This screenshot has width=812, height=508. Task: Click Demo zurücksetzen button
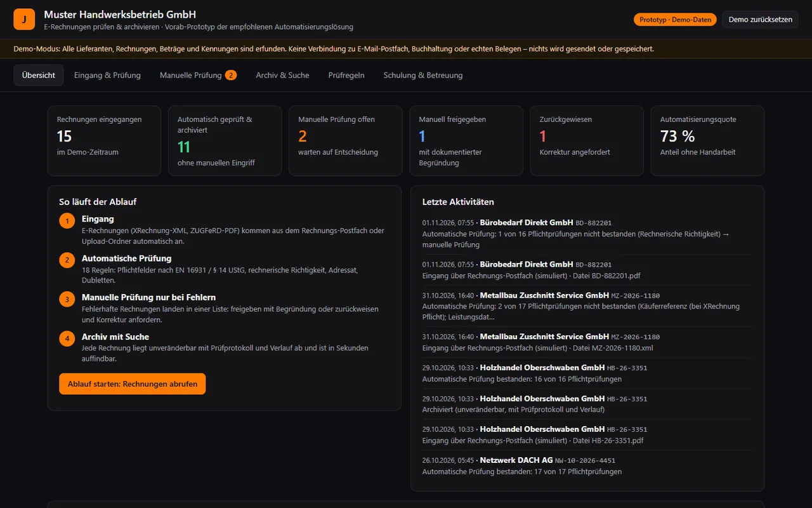(760, 20)
